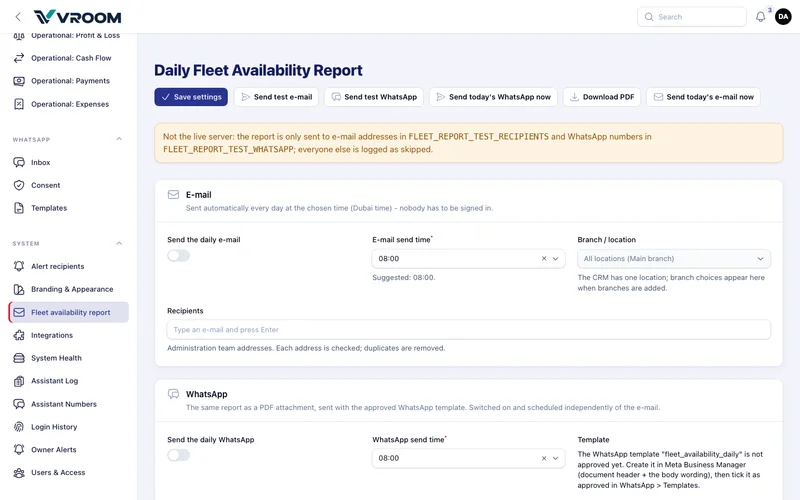Click the Recipients e-mail input field
The image size is (800, 500).
(x=468, y=330)
